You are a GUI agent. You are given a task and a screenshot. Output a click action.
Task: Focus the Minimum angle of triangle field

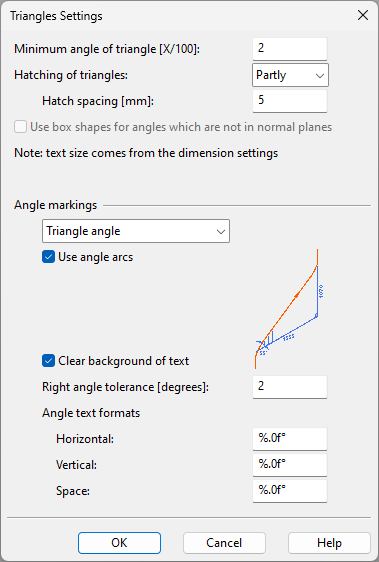click(290, 49)
